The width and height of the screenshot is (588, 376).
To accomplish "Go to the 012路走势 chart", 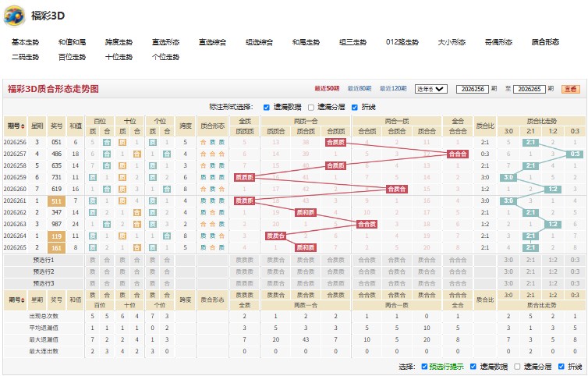I will [402, 42].
